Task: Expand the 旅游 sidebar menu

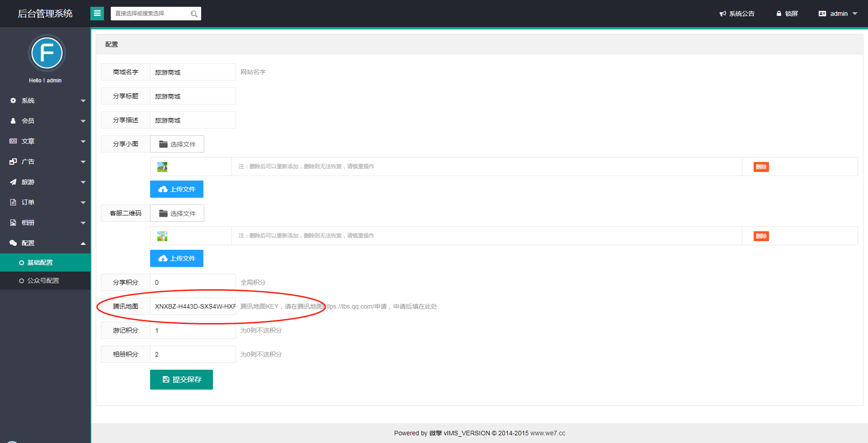Action: (45, 182)
